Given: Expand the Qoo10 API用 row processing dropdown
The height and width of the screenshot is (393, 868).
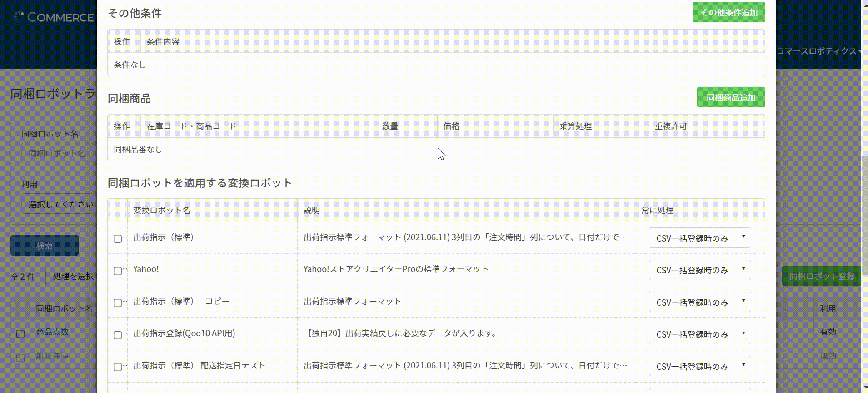Looking at the screenshot, I should pos(699,334).
